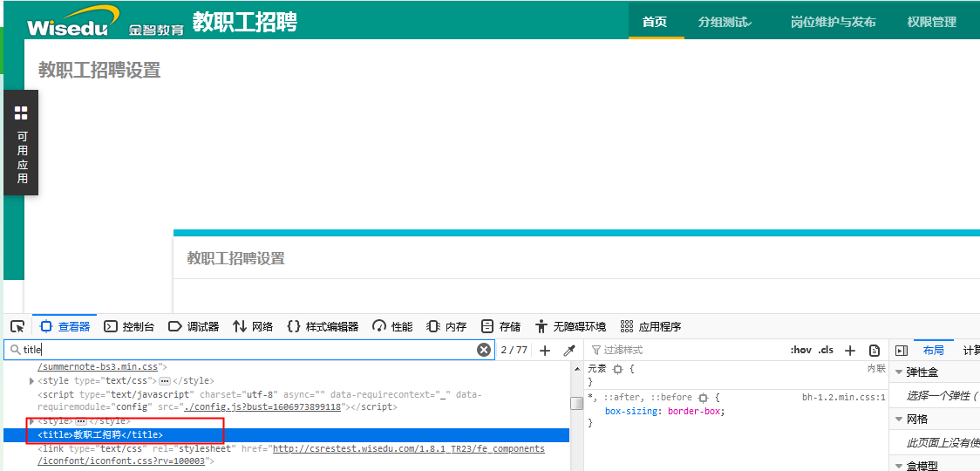This screenshot has width=980, height=471.
Task: Click the element picker icon in devtools
Action: pyautogui.click(x=17, y=326)
